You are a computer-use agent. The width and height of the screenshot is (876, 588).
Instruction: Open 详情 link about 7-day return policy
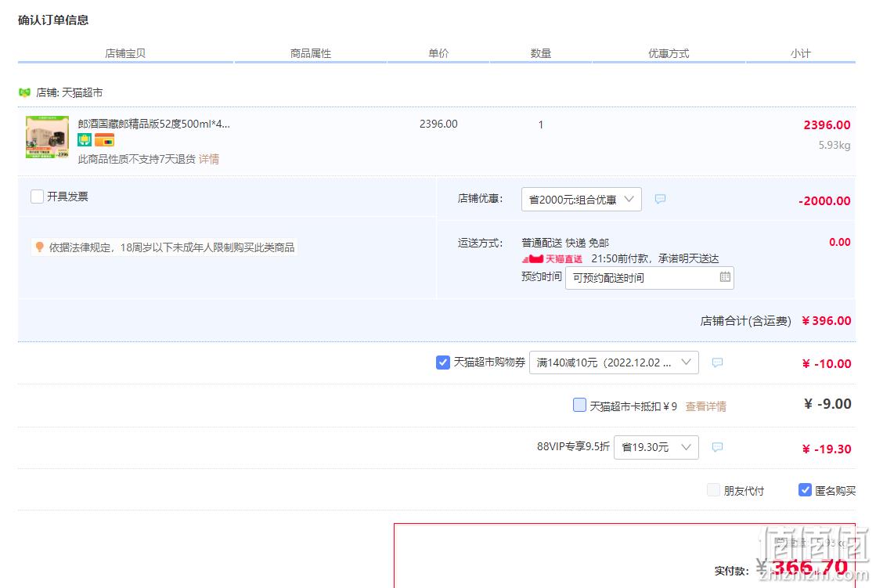(x=208, y=159)
